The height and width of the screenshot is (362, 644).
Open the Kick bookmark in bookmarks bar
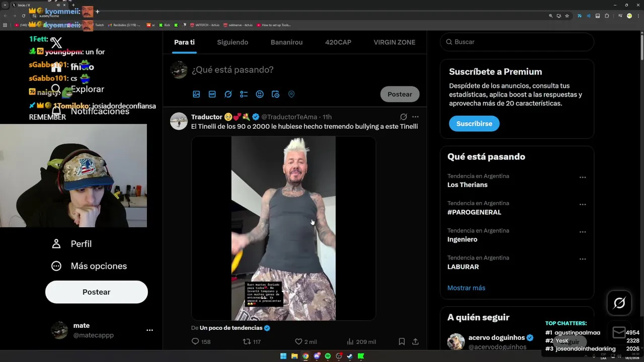point(165,25)
